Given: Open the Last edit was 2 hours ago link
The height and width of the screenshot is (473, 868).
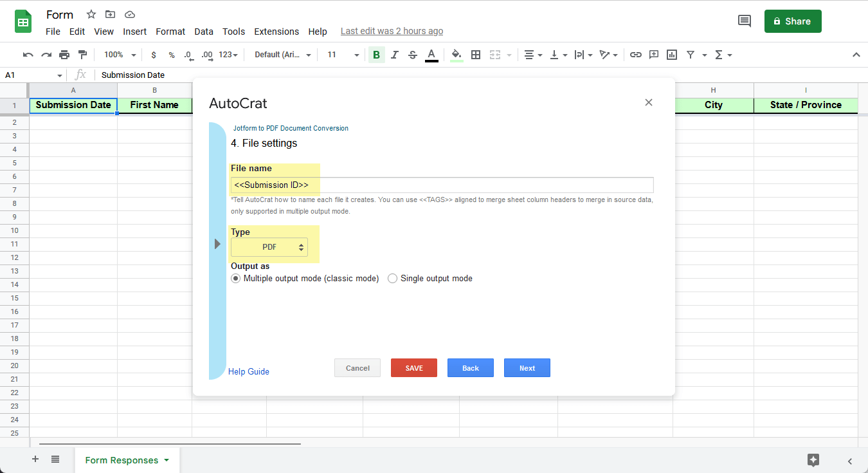Looking at the screenshot, I should click(x=392, y=31).
